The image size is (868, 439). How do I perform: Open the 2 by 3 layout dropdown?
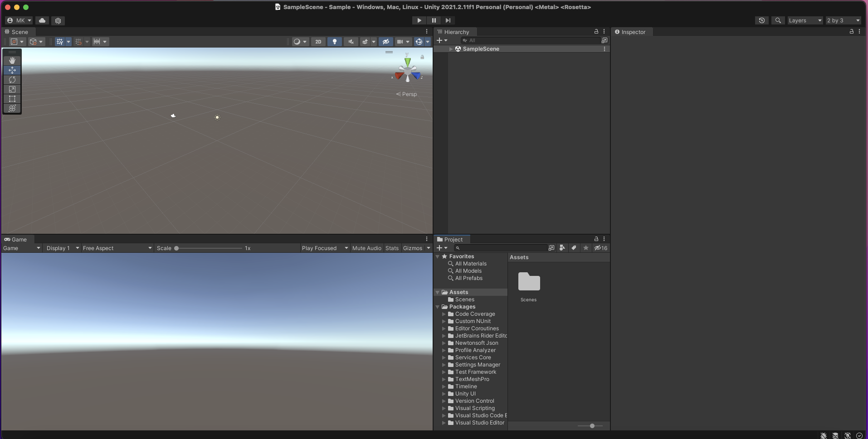843,20
